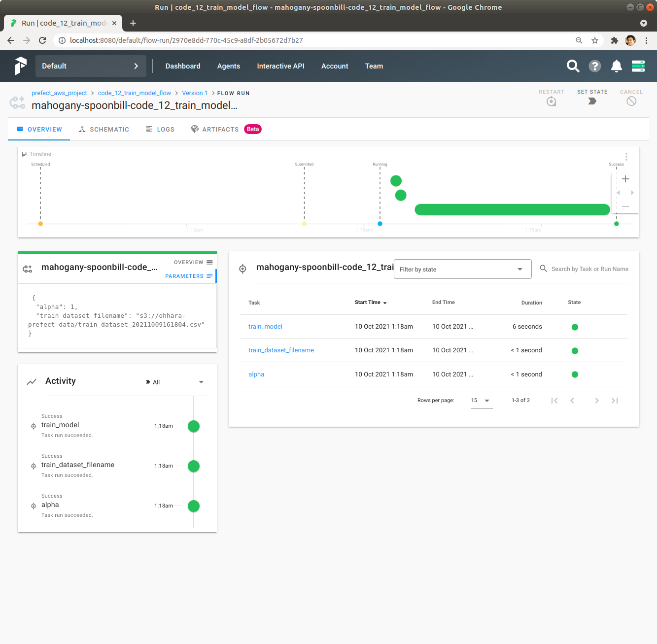Open train_model task run link
657x644 pixels.
[265, 327]
